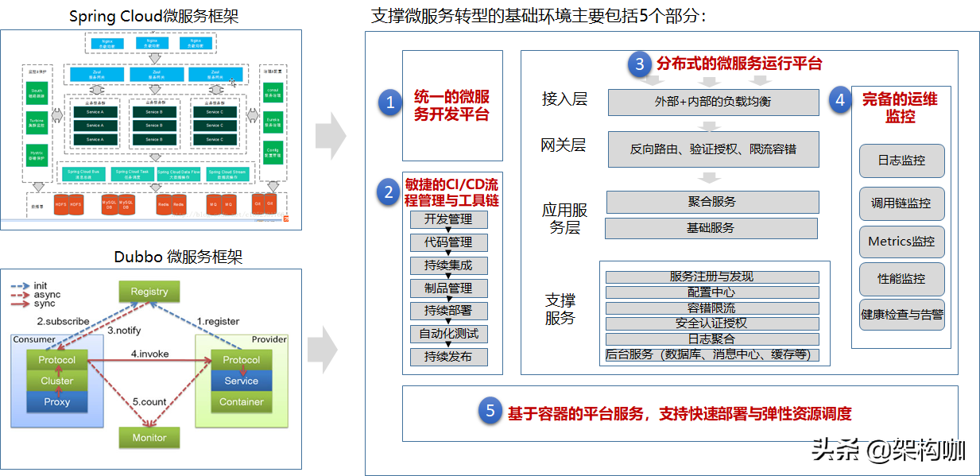Image resolution: width=980 pixels, height=476 pixels.
Task: Click the 'Spring Cloud微服务框架' heading
Action: click(x=153, y=16)
